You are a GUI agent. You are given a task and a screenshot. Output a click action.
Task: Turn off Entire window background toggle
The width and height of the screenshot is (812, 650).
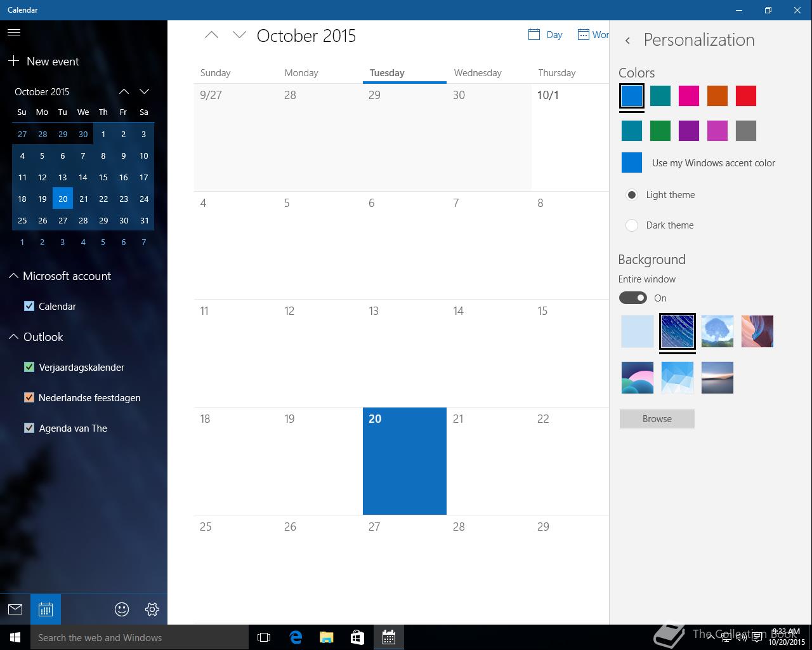pyautogui.click(x=633, y=298)
